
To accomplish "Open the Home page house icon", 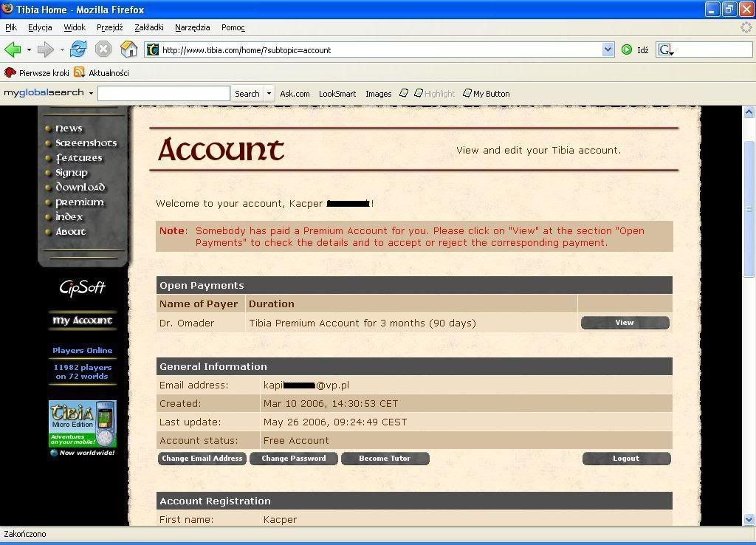I will pos(128,49).
